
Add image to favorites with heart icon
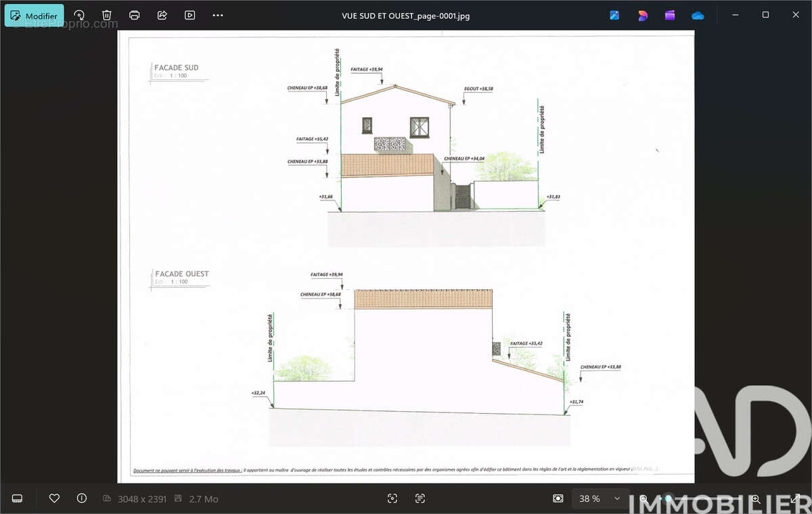click(54, 498)
